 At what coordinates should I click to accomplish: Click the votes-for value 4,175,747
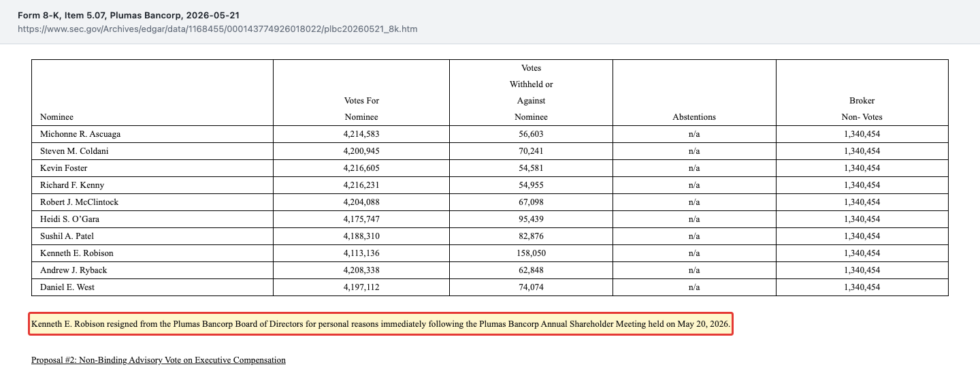(x=361, y=219)
